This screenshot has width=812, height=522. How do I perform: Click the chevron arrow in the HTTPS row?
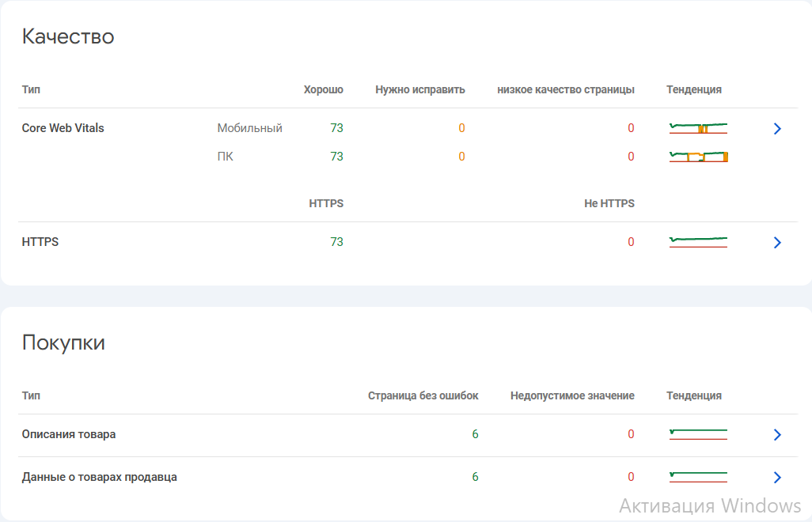[776, 243]
